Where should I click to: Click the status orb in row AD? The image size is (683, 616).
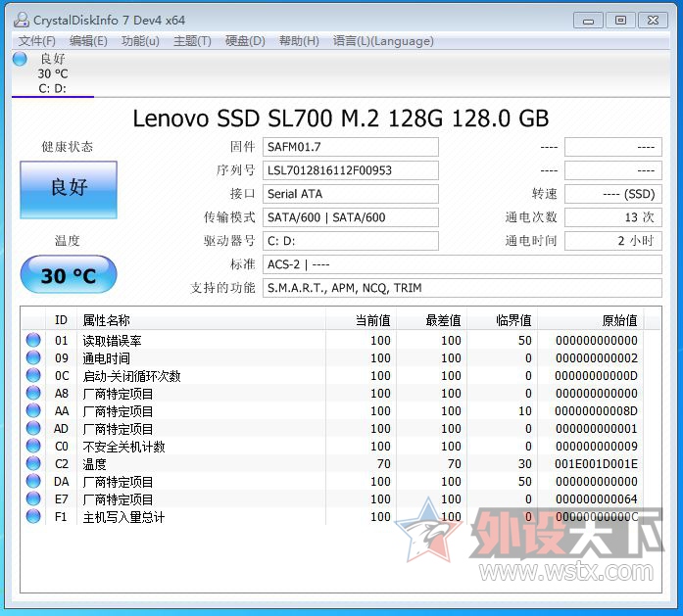tap(33, 428)
